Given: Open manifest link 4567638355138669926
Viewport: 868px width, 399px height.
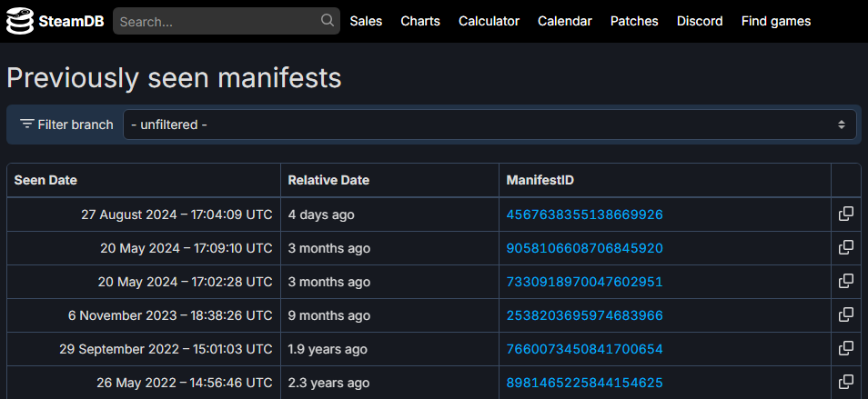Looking at the screenshot, I should (584, 215).
